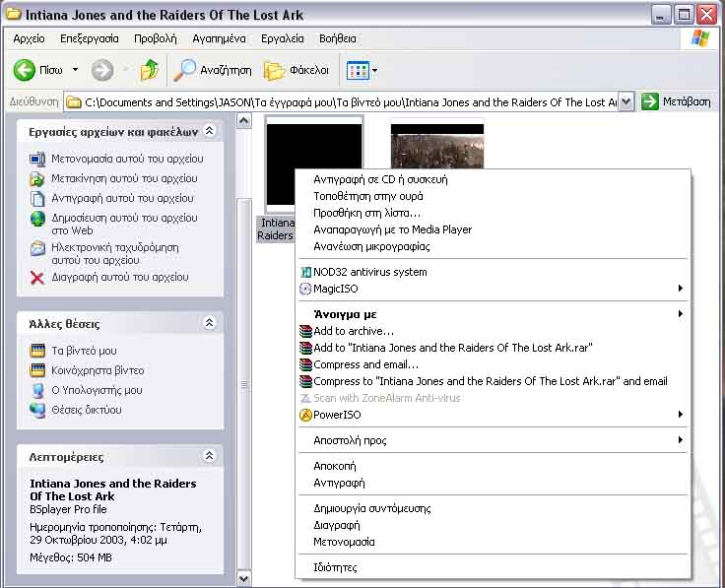Viewport: 725px width, 588px height.
Task: Click the copy file icon in tasks pane
Action: (37, 198)
